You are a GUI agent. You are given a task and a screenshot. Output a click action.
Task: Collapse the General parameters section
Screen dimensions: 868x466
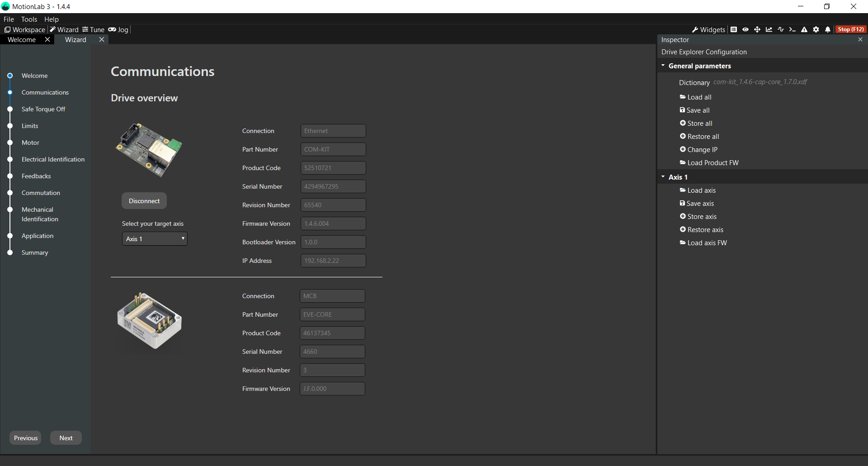[663, 66]
